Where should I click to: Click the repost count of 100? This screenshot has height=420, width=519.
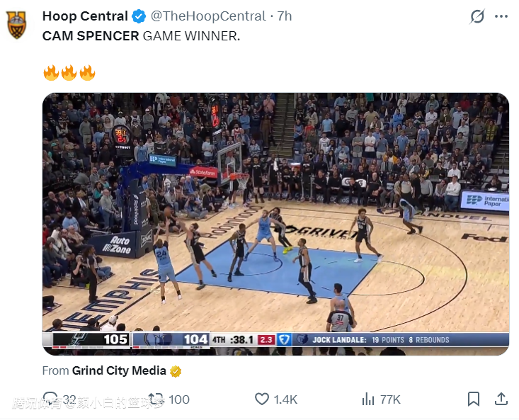coord(179,399)
